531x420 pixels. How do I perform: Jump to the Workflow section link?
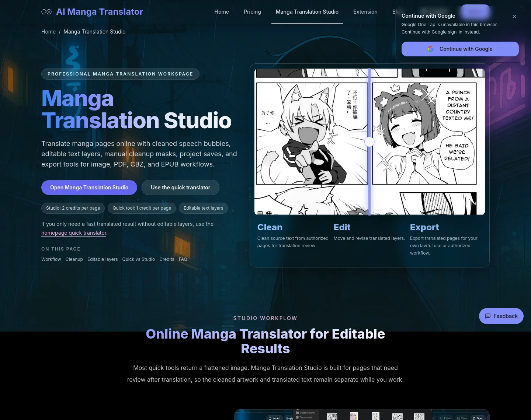51,259
